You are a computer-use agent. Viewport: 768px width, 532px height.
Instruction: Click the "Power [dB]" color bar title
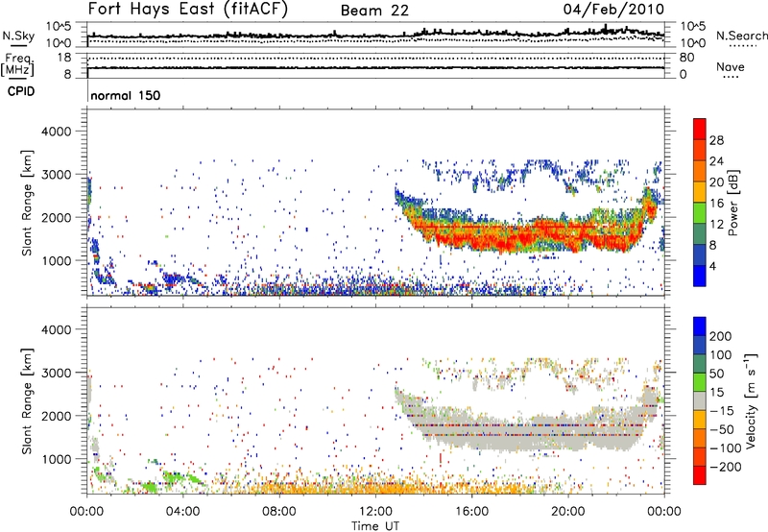[733, 203]
